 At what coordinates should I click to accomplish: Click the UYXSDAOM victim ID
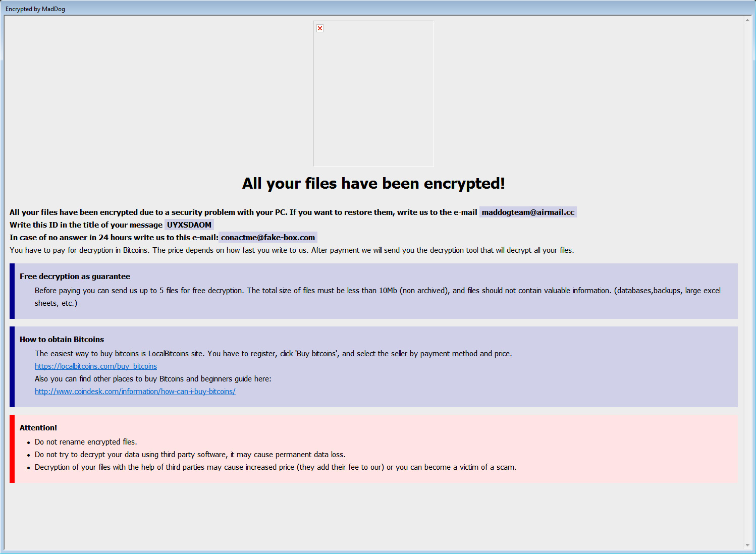click(189, 225)
